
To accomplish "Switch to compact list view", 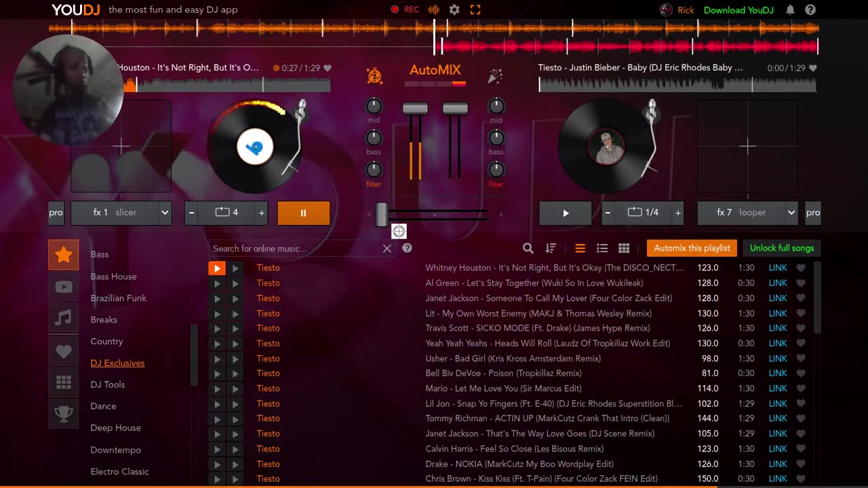I will pyautogui.click(x=580, y=248).
